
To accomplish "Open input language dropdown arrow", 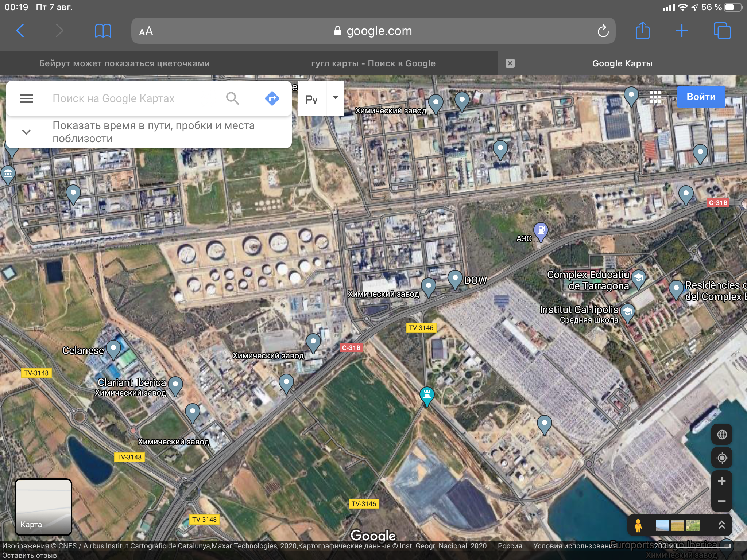I will pos(335,98).
